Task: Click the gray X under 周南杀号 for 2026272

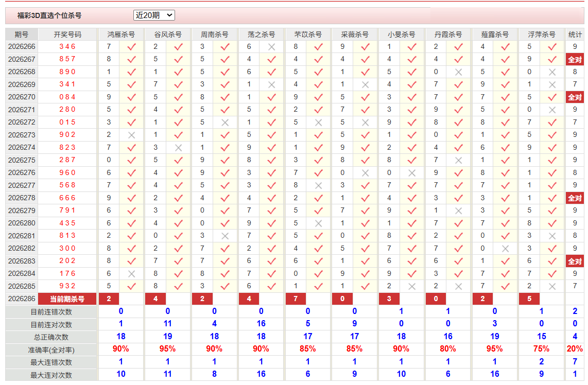Action: (225, 122)
